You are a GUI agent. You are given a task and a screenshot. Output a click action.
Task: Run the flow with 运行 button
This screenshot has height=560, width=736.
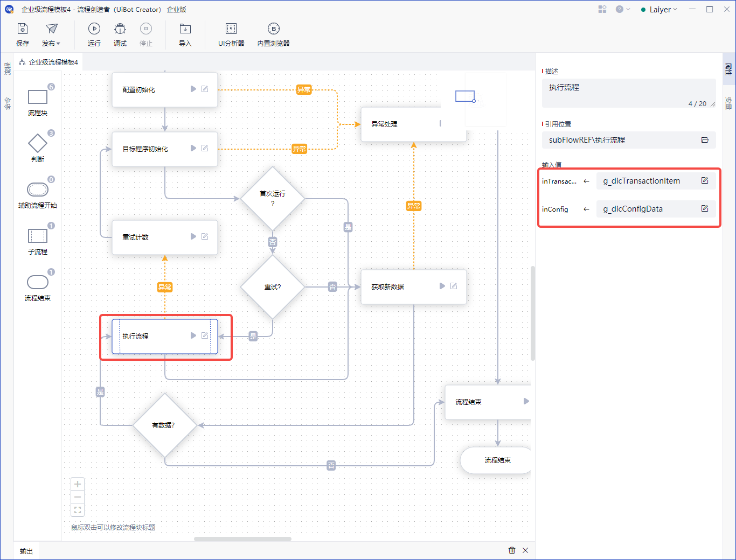[94, 34]
